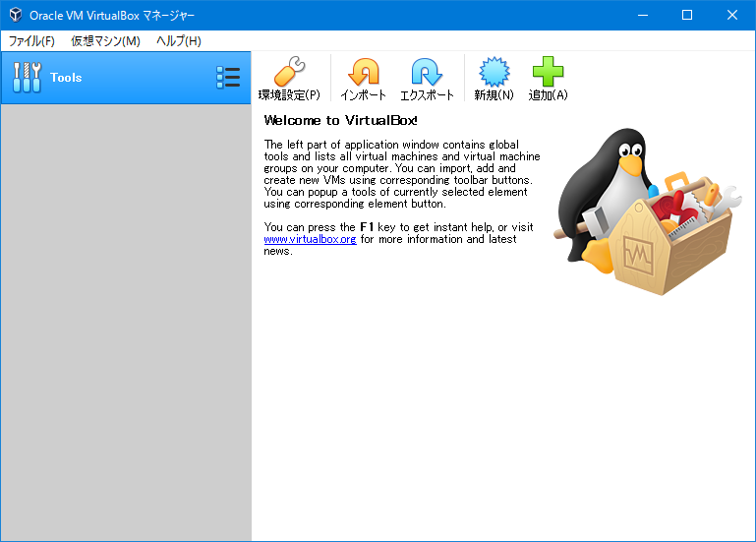Screen dimensions: 756x542
Task: Click the Tux toolbox welcome image
Action: [648, 211]
